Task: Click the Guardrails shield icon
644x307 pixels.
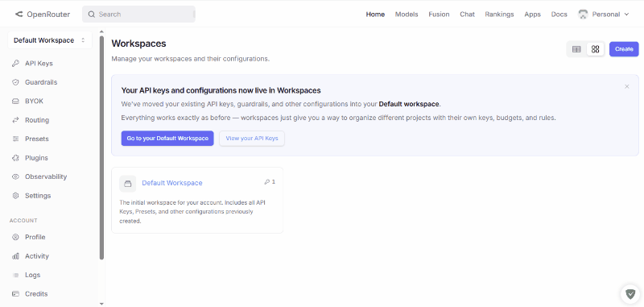Action: pyautogui.click(x=15, y=82)
